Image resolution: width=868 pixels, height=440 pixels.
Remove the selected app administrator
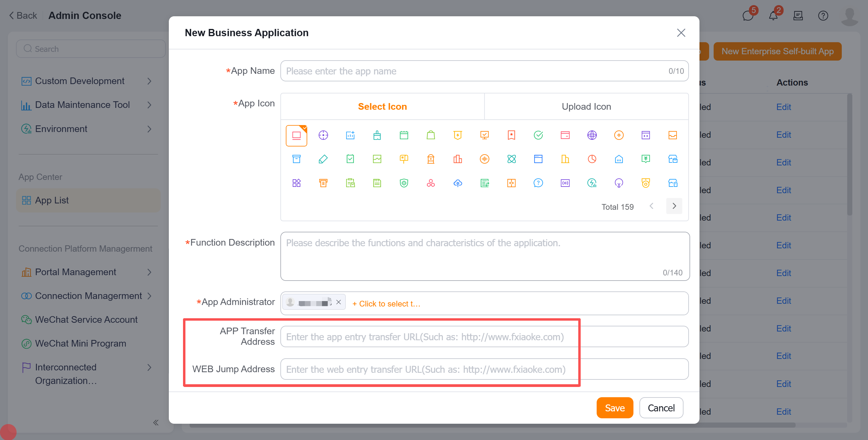click(339, 302)
